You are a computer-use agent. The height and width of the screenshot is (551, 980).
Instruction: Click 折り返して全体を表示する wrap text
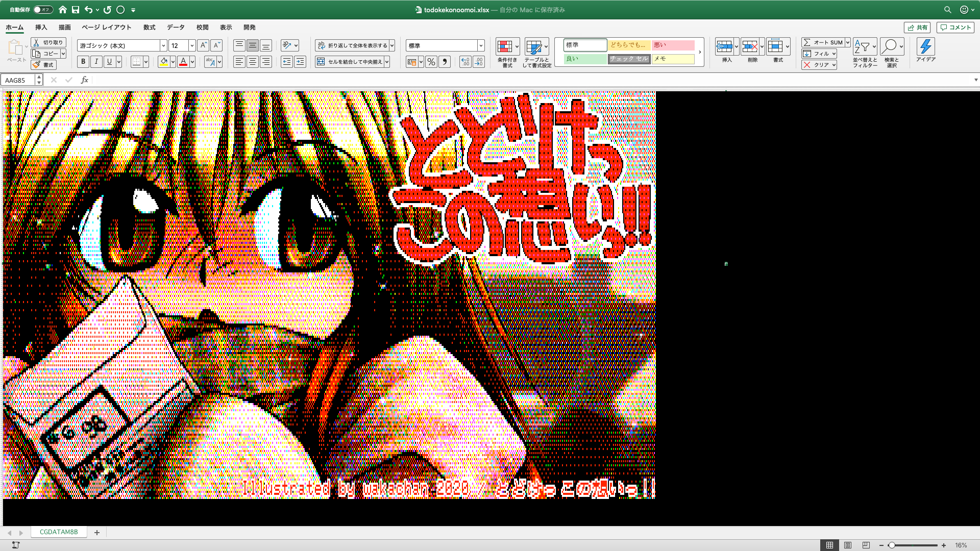352,45
